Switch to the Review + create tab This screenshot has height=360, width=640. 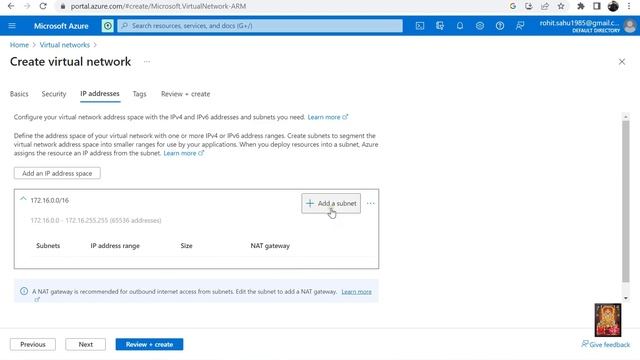coord(185,94)
